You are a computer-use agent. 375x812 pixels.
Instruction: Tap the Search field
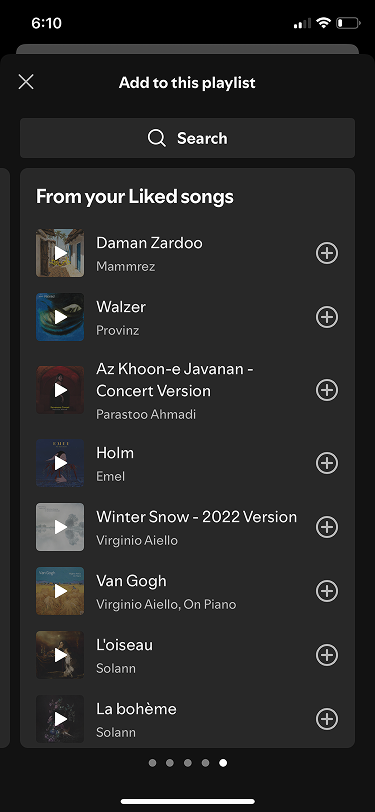coord(188,138)
